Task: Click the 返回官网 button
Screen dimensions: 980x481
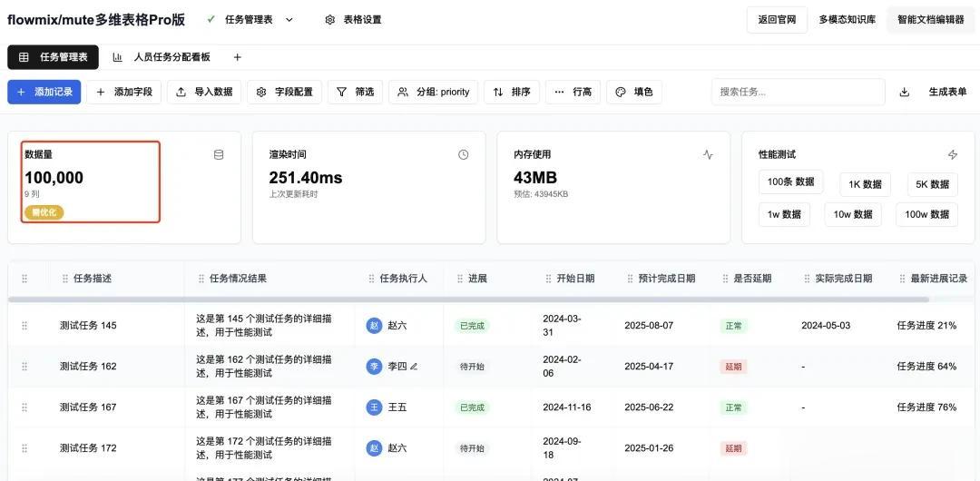Action: pyautogui.click(x=777, y=20)
